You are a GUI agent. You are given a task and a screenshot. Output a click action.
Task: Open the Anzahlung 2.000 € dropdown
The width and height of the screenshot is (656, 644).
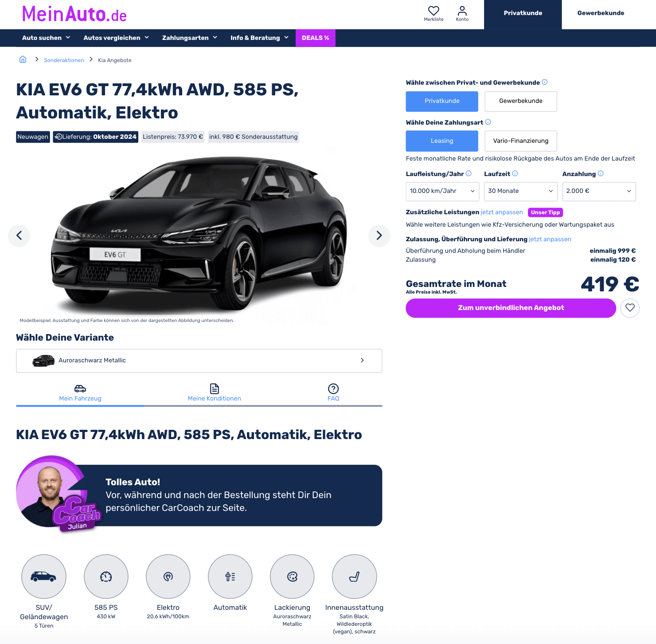[599, 191]
